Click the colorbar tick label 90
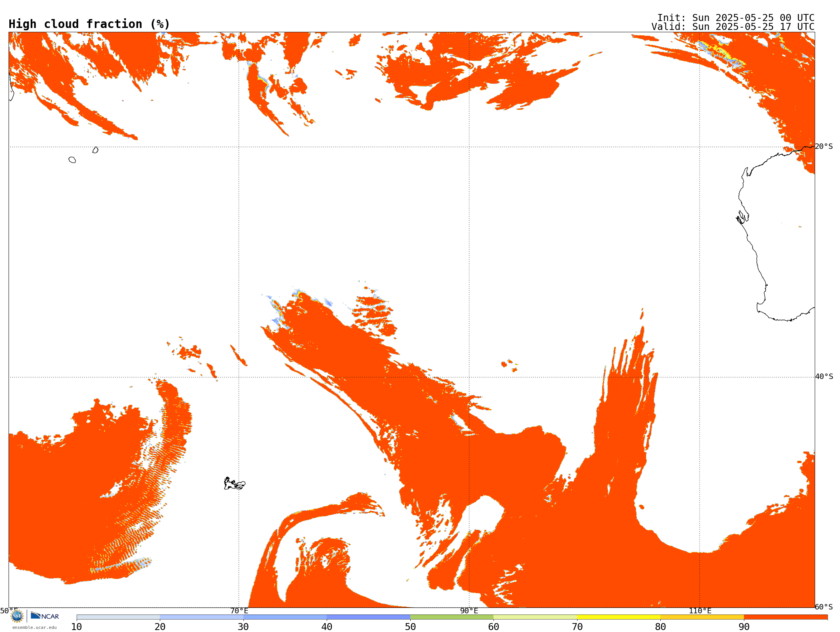Image resolution: width=840 pixels, height=632 pixels. (x=744, y=627)
